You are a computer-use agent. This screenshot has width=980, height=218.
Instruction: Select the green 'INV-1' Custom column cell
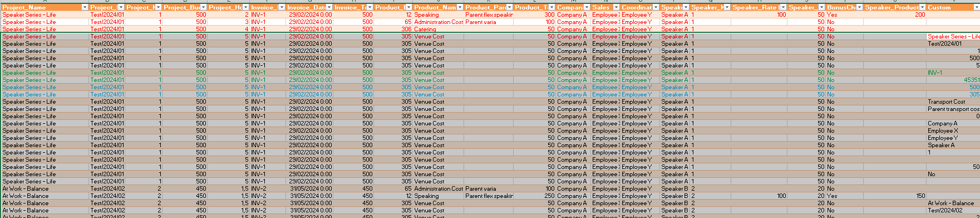pos(934,72)
